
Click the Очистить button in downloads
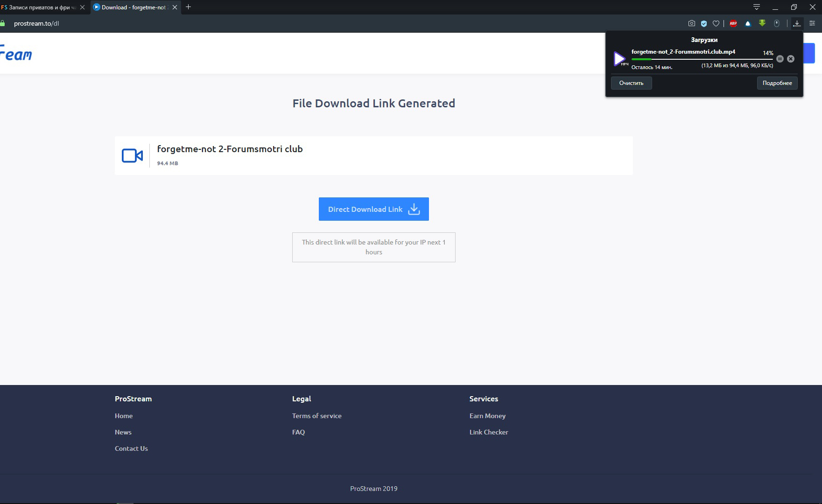[631, 83]
